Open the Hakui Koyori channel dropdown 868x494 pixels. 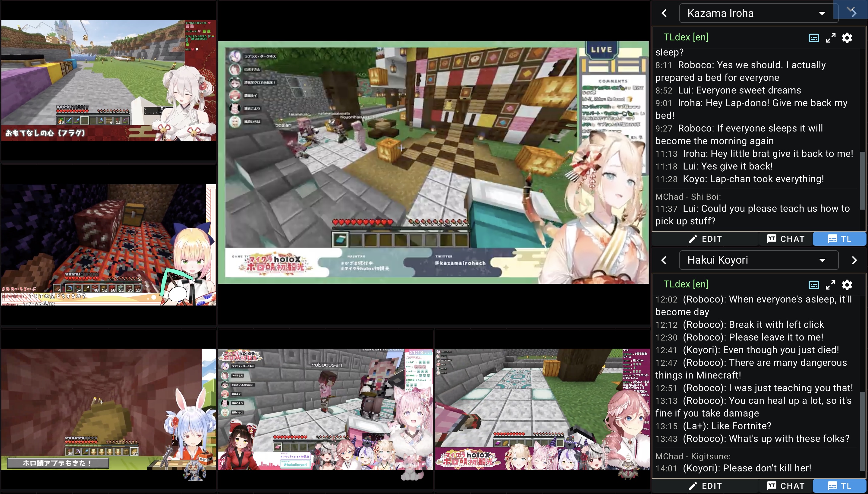(759, 260)
